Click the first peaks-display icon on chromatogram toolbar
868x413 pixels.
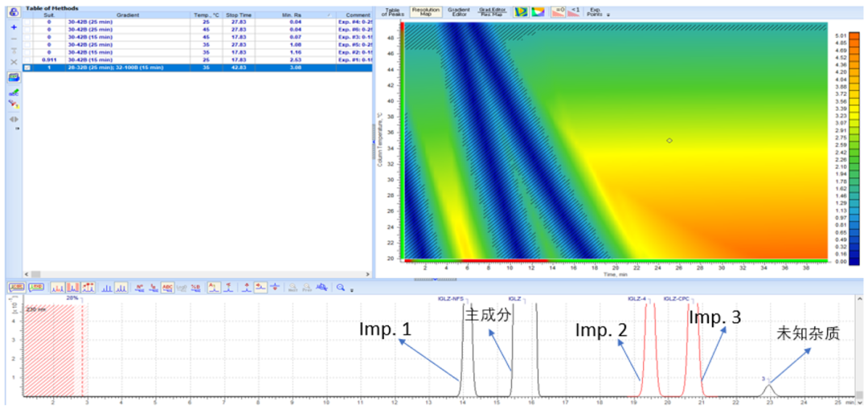[58, 288]
